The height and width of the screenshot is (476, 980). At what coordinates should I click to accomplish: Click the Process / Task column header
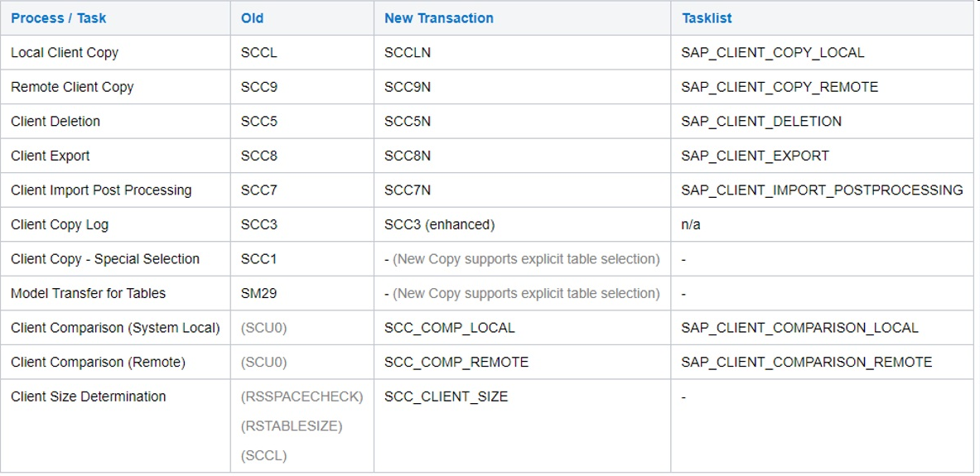click(x=59, y=18)
